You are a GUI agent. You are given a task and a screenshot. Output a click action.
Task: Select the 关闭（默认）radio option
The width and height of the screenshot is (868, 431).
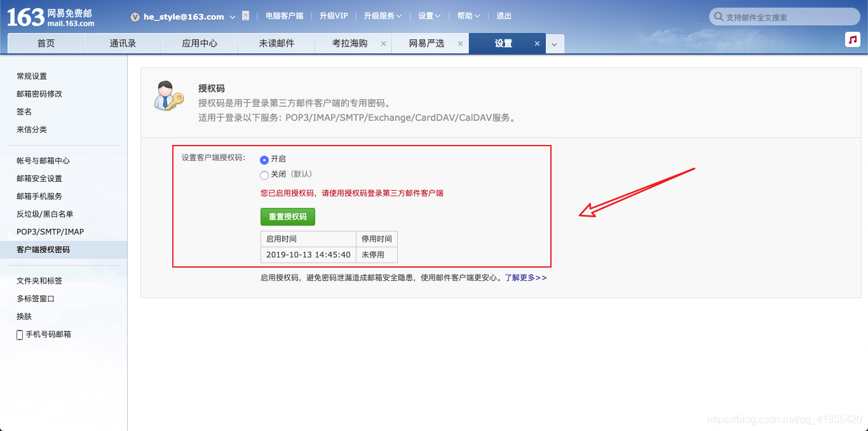point(264,175)
